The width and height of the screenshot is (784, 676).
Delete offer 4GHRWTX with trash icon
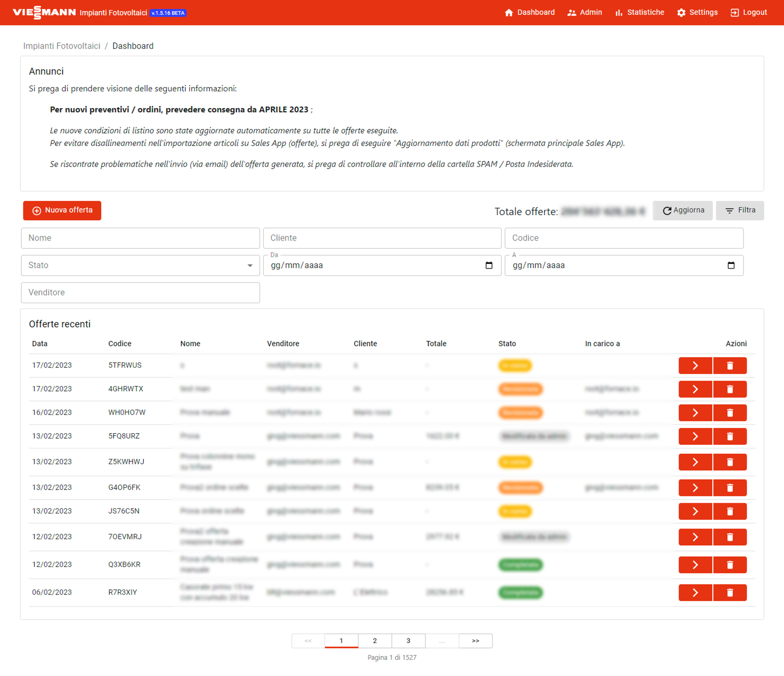[x=730, y=389]
